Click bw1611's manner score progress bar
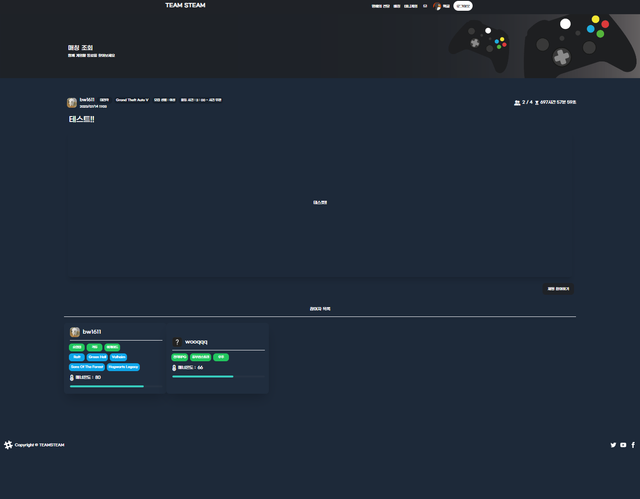 [116, 386]
